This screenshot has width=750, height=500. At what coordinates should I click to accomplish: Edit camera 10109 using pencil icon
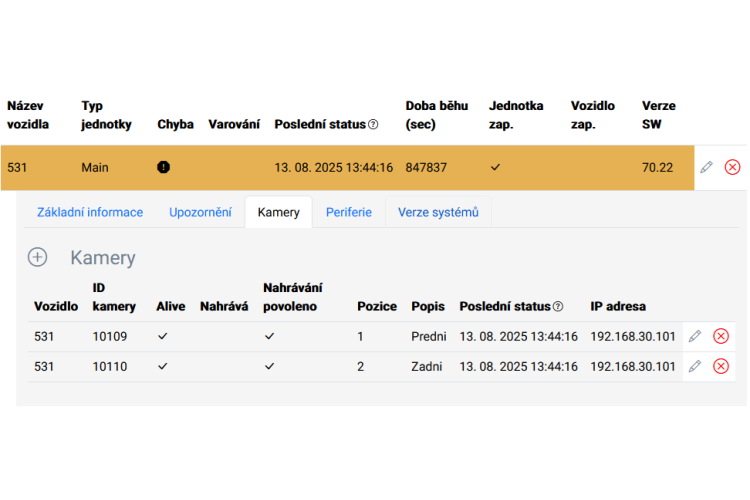click(x=695, y=336)
